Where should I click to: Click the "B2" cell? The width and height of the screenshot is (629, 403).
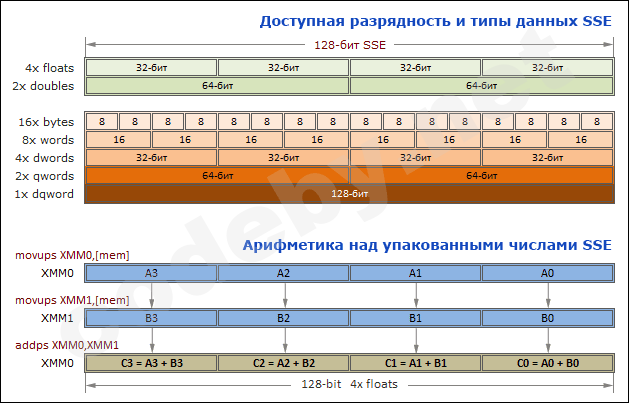(283, 318)
